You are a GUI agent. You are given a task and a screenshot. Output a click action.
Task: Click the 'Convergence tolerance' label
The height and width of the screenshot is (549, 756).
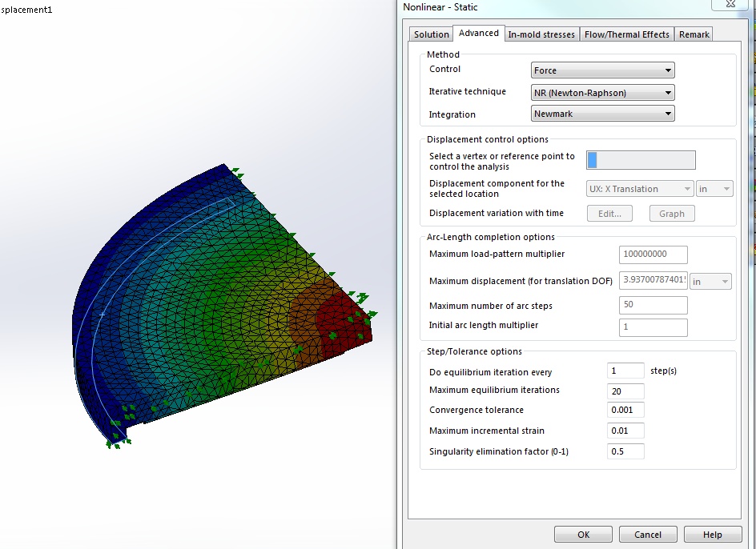pos(477,410)
